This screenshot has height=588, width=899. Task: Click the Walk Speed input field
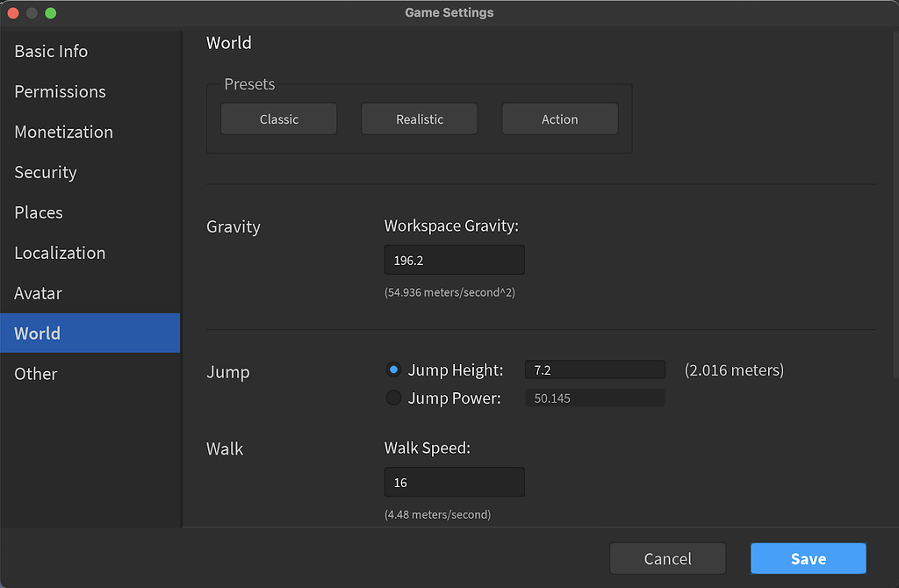(454, 483)
